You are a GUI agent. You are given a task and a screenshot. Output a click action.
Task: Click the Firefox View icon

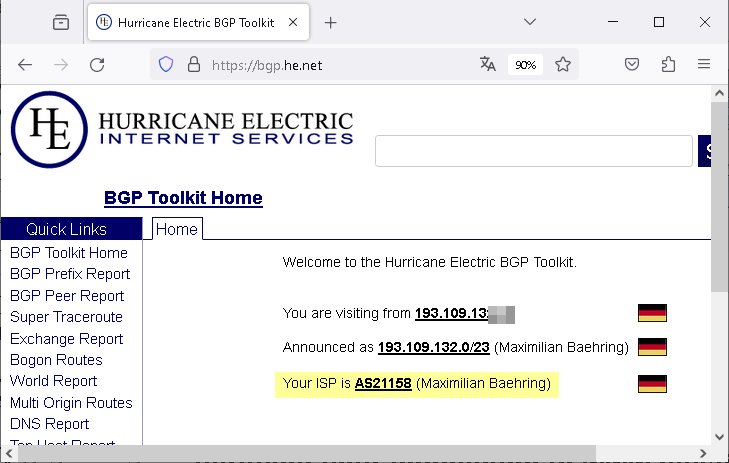pos(61,22)
